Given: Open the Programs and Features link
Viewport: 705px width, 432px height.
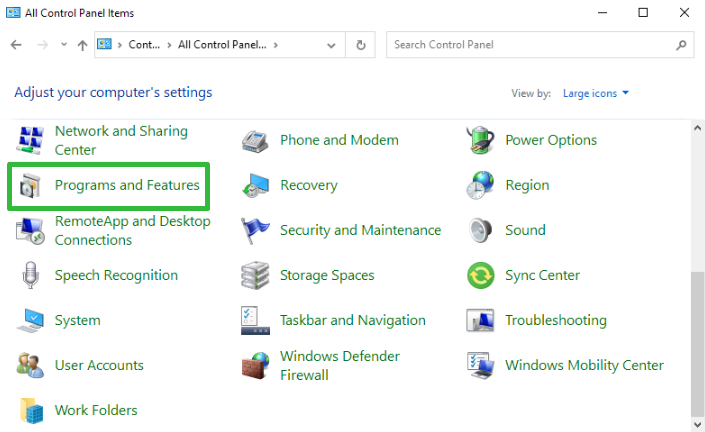Looking at the screenshot, I should (x=127, y=185).
